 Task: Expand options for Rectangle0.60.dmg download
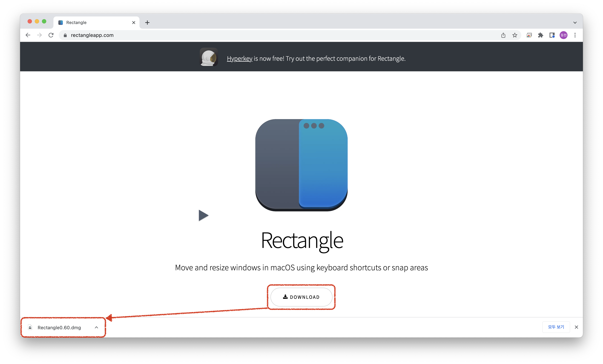point(96,327)
